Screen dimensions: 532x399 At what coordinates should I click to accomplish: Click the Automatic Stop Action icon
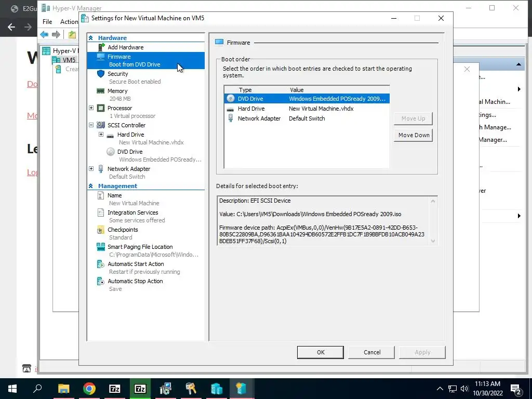click(x=101, y=281)
